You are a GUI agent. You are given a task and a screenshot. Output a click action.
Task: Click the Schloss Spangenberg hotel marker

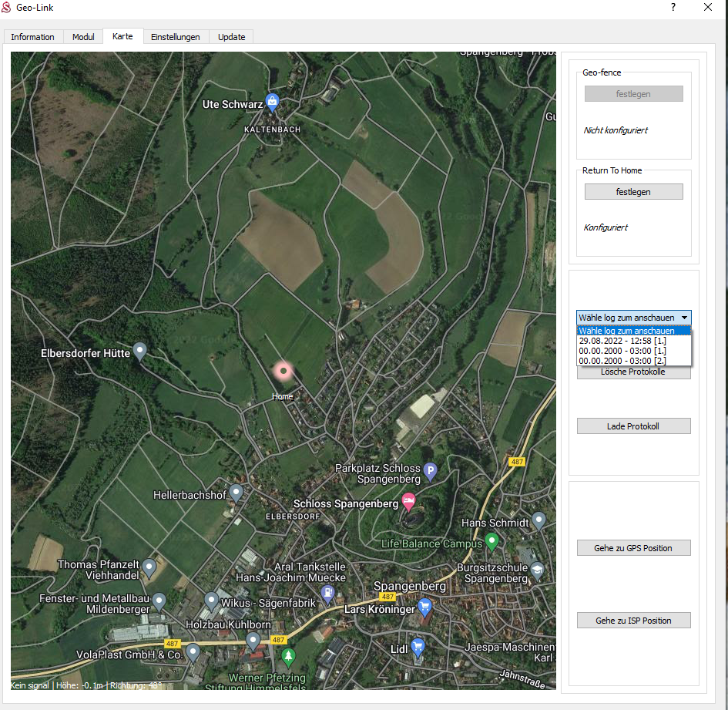[x=408, y=502]
